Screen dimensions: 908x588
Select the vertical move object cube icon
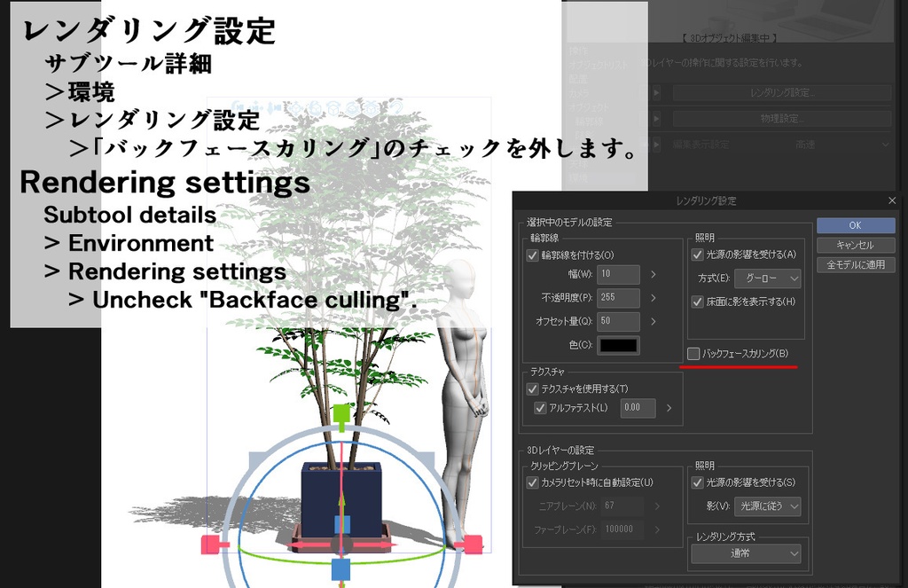334,107
